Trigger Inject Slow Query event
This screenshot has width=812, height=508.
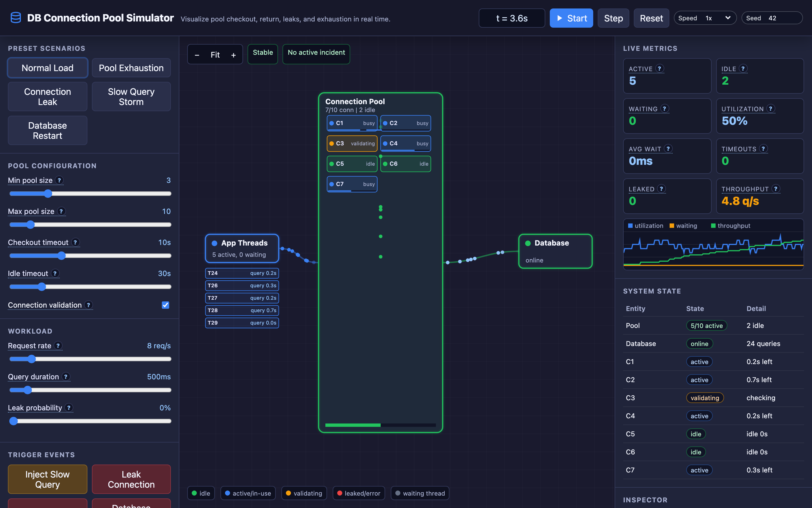(48, 479)
